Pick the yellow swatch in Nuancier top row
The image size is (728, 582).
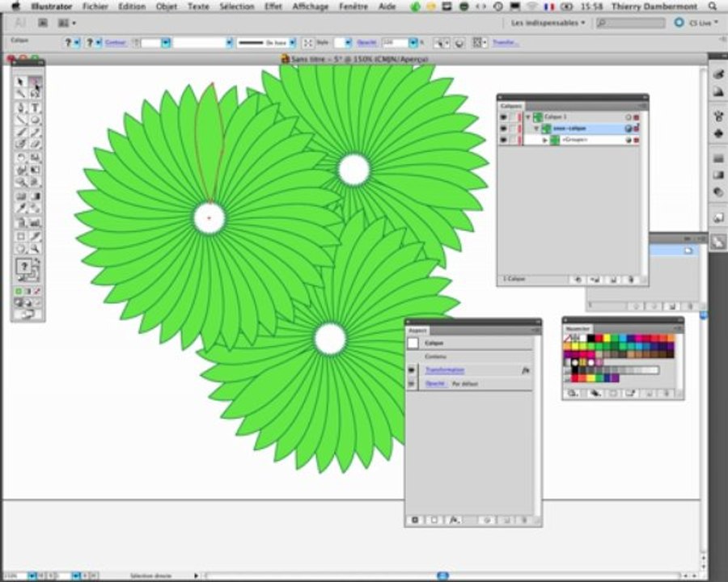click(x=607, y=339)
